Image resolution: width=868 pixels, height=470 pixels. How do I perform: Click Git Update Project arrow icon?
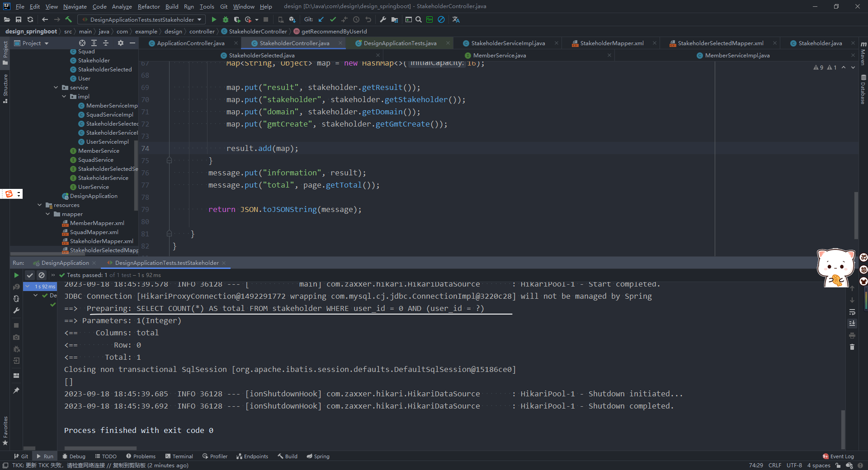click(321, 19)
